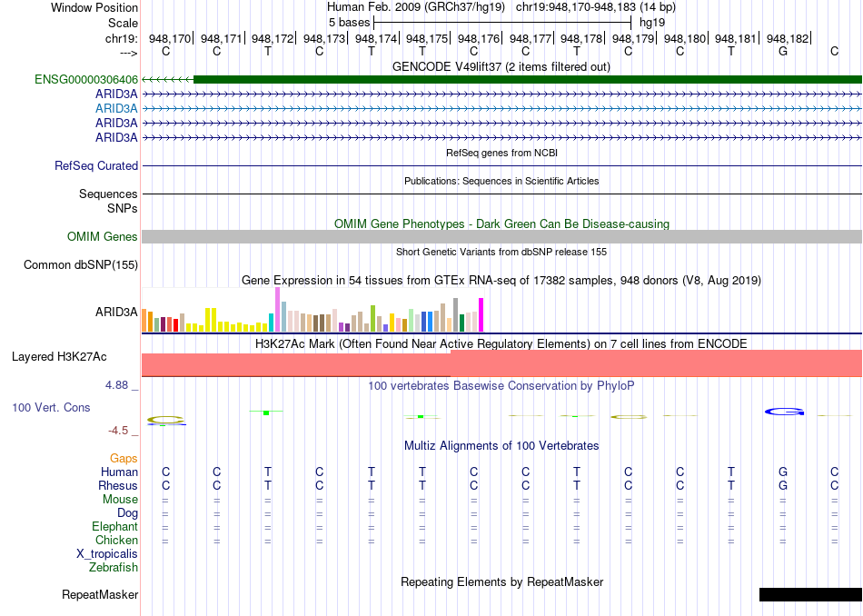Image resolution: width=863 pixels, height=616 pixels.
Task: Click the pink H3K27Ac signal region
Action: click(502, 363)
